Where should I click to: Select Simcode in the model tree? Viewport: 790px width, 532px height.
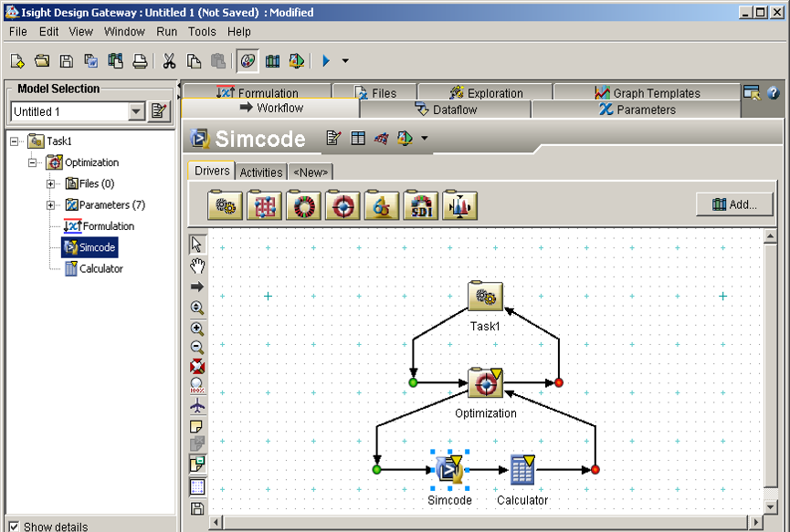[x=90, y=247]
